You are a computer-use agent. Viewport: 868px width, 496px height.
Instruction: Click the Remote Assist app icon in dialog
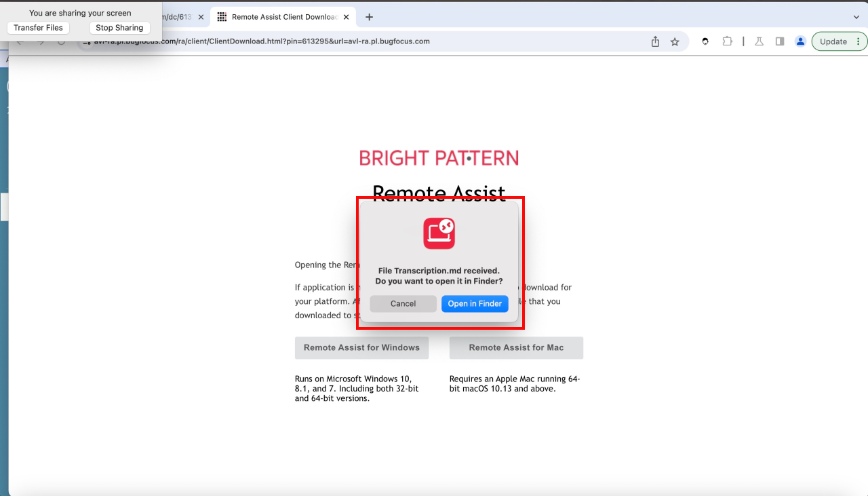439,233
